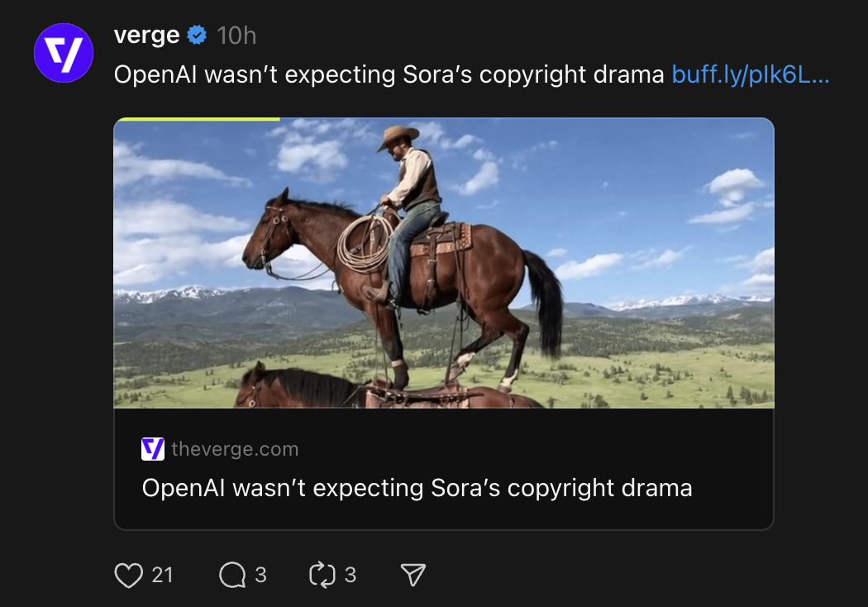Click the post caption text about Sora

[389, 74]
